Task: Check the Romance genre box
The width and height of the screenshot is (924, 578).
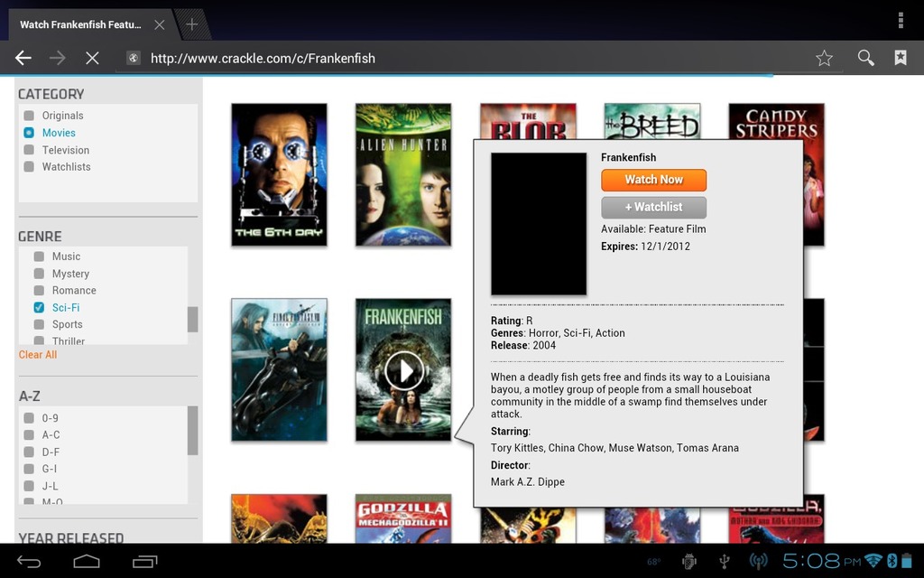Action: 39,290
